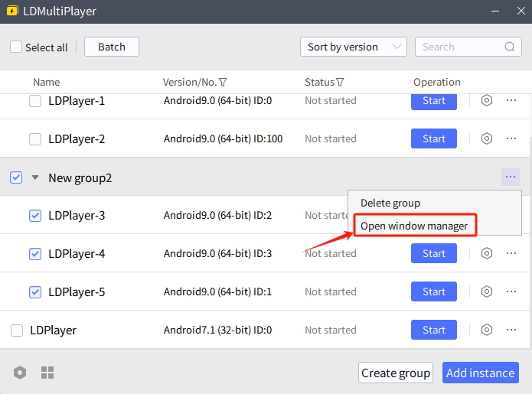Click the Name column header
Image resolution: width=532 pixels, height=394 pixels.
point(47,83)
